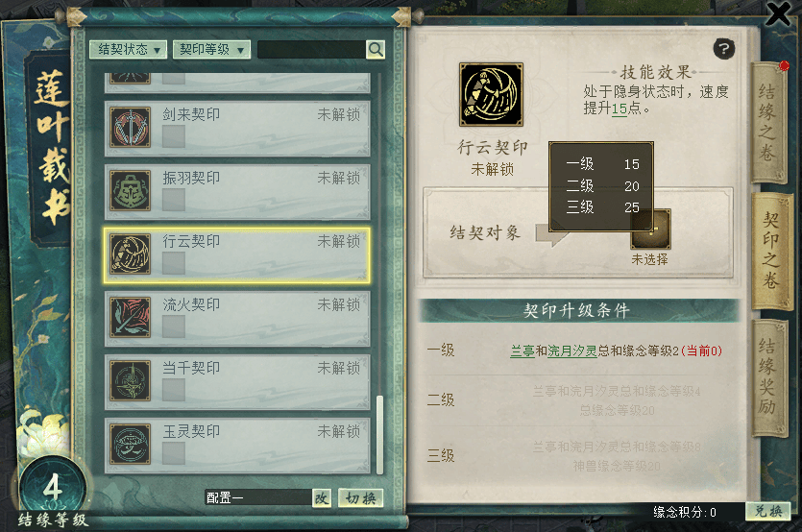Expand the 结契状态 dropdown

pyautogui.click(x=128, y=50)
